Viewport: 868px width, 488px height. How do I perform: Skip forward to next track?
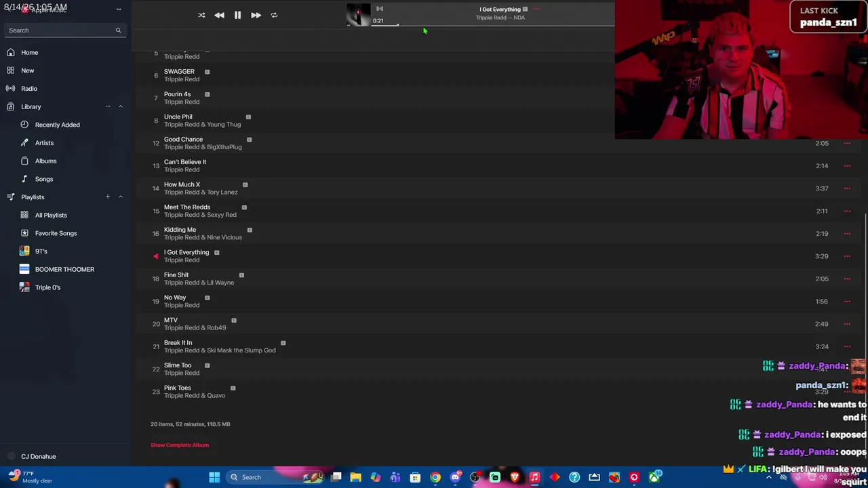256,15
